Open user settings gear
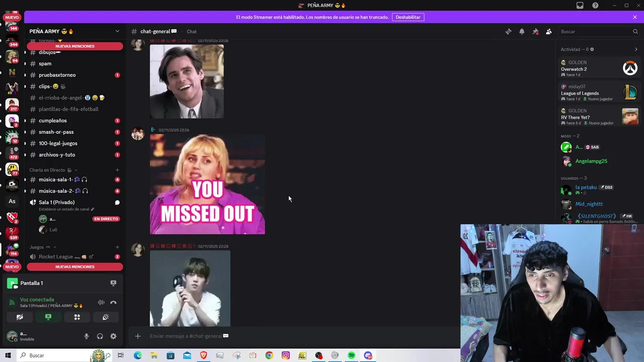 [113, 336]
